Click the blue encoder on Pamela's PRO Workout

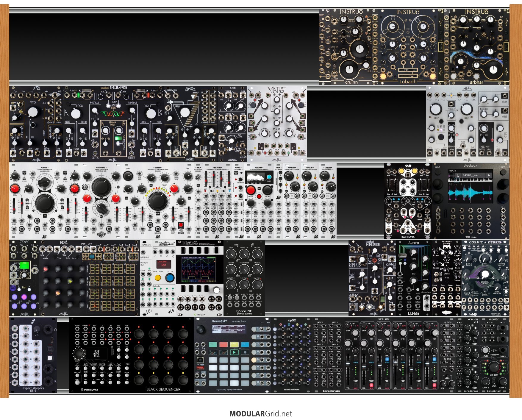(x=170, y=278)
